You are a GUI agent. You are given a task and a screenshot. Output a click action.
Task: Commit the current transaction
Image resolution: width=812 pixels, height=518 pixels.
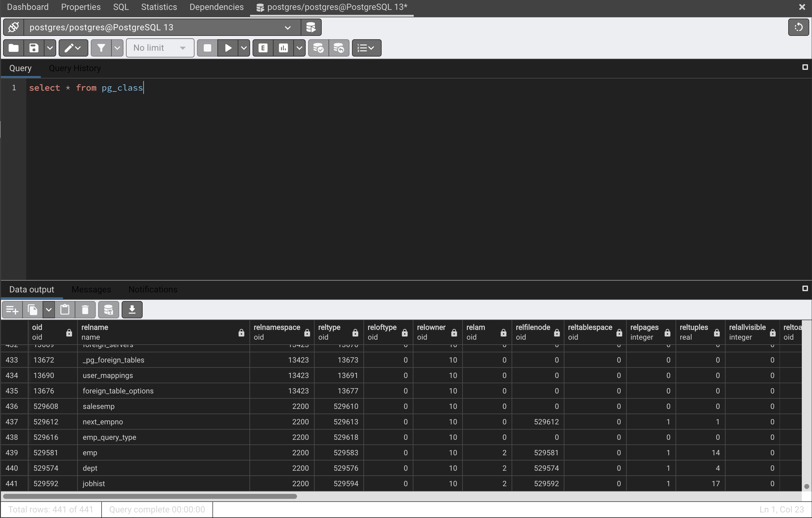(318, 48)
